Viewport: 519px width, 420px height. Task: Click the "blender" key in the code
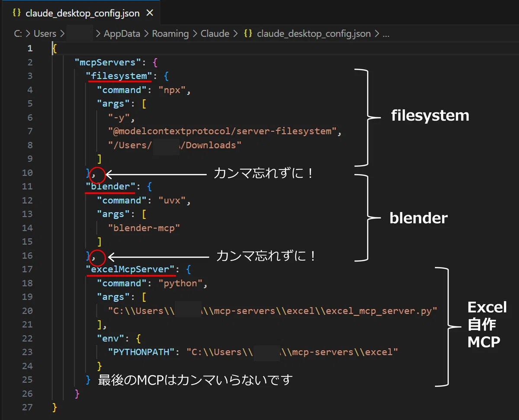[111, 187]
